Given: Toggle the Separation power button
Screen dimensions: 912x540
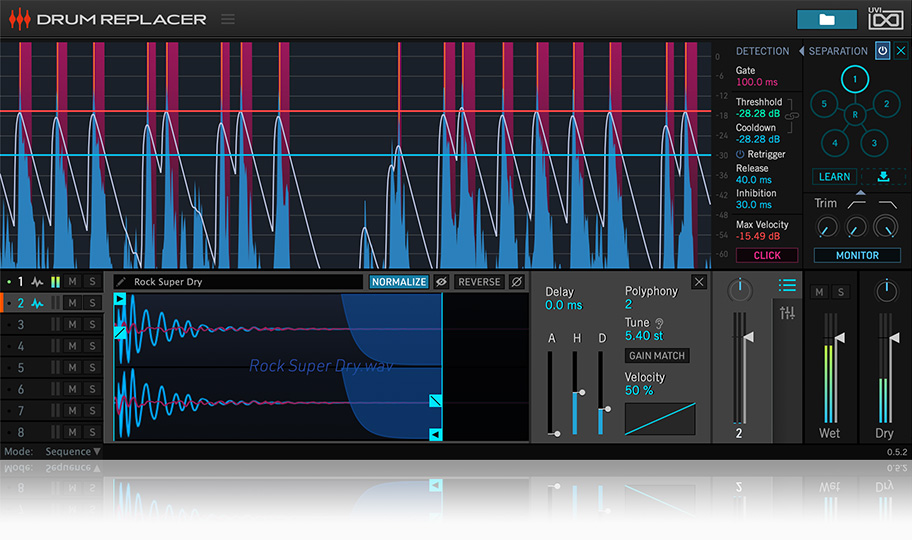Looking at the screenshot, I should pos(882,51).
